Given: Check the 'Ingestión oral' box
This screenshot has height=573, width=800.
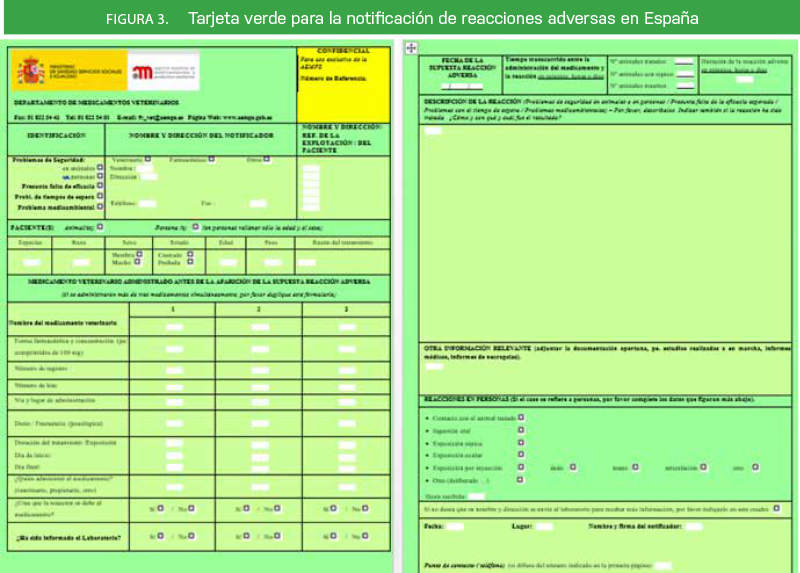Looking at the screenshot, I should (x=521, y=430).
